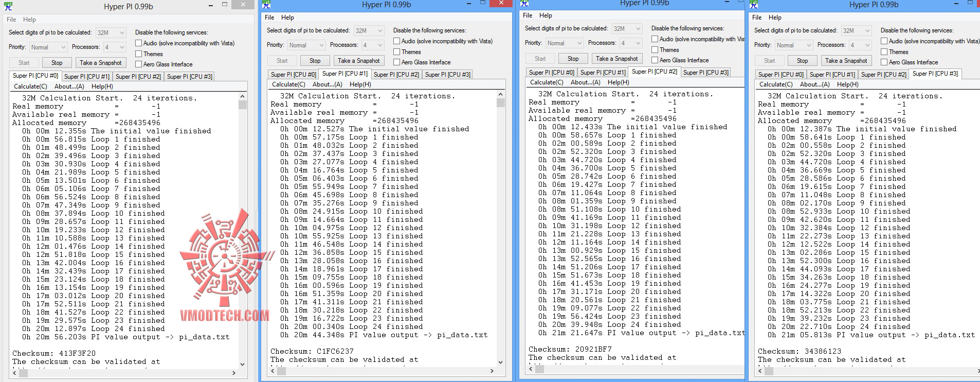The image size is (980, 382).
Task: Toggle Aero Glass Interface in the third window
Action: pyautogui.click(x=655, y=60)
